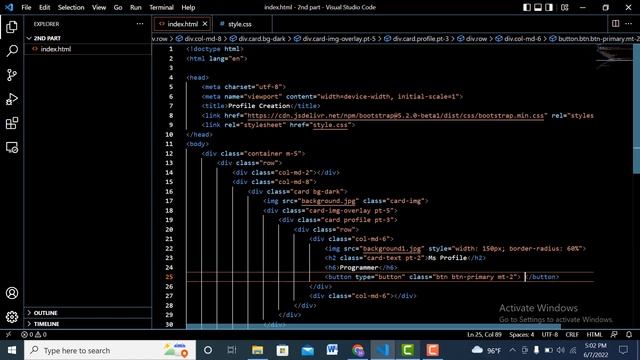Follow the style.css link on line 9
Image resolution: width=640 pixels, height=360 pixels.
pyautogui.click(x=330, y=125)
